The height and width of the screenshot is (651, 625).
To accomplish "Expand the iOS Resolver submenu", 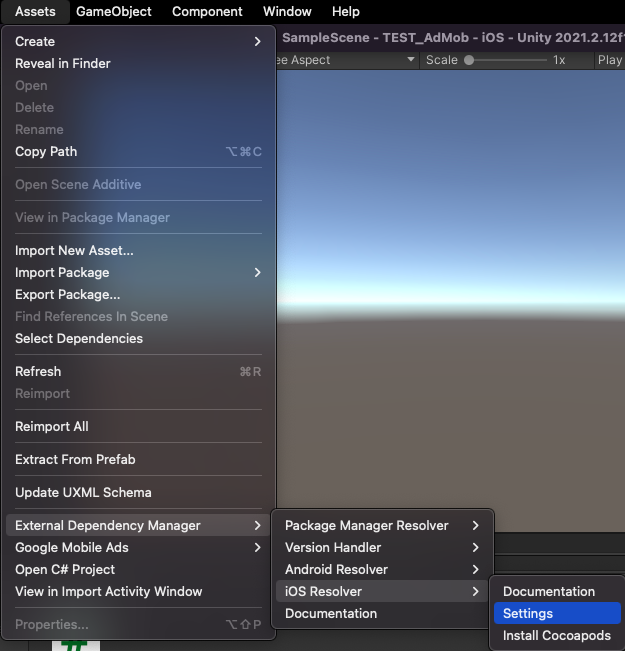I will pos(382,591).
